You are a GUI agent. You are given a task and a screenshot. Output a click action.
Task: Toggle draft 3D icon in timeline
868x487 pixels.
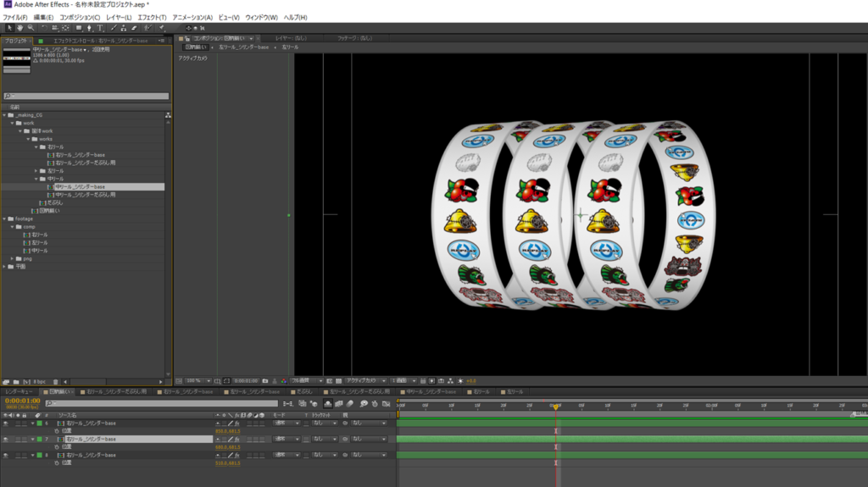click(x=314, y=404)
